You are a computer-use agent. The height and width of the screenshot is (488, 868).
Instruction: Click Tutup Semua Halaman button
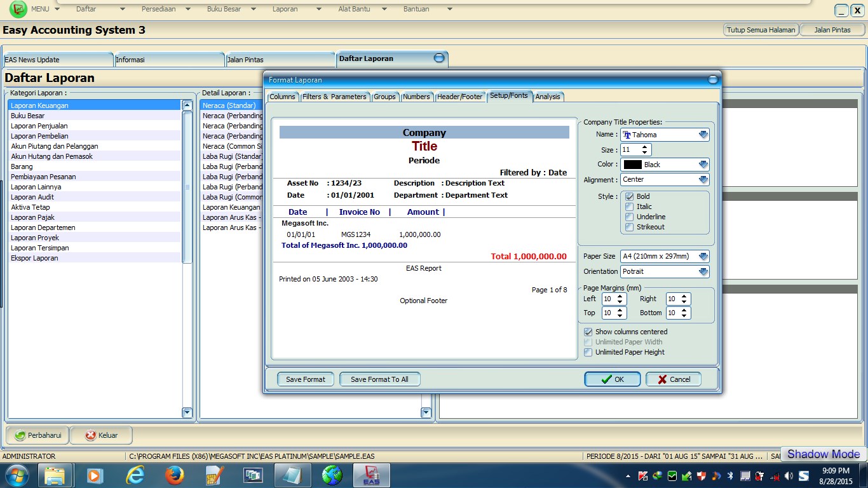(761, 30)
